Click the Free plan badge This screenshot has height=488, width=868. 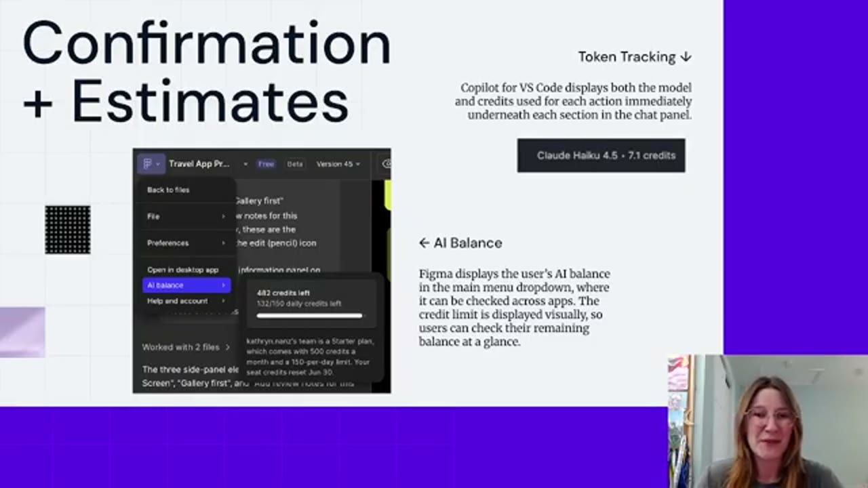pyautogui.click(x=266, y=164)
